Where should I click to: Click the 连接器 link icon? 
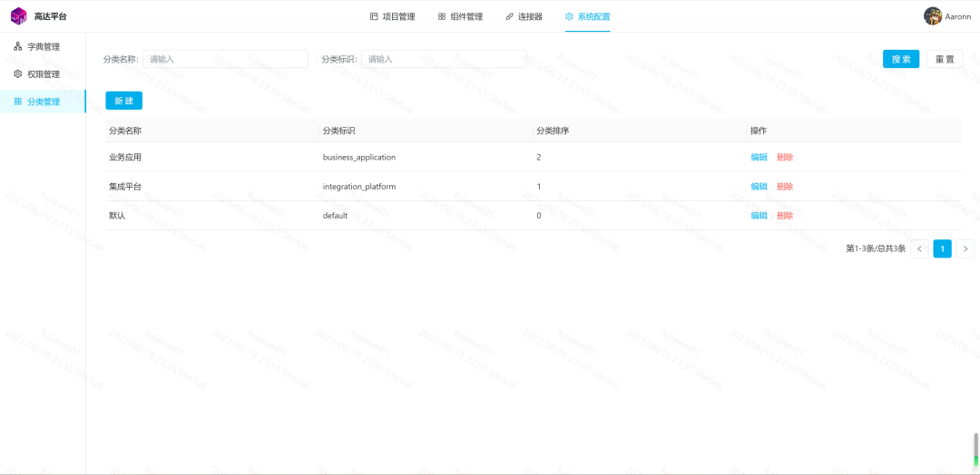coord(509,17)
